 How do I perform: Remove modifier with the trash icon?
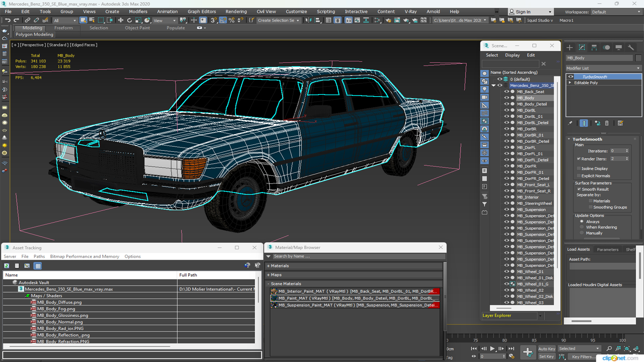click(607, 123)
